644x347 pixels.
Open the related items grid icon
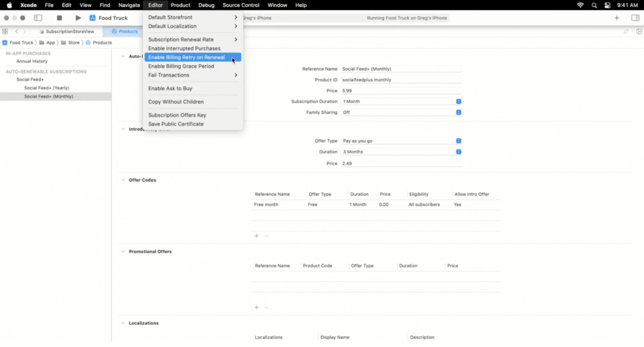5,31
